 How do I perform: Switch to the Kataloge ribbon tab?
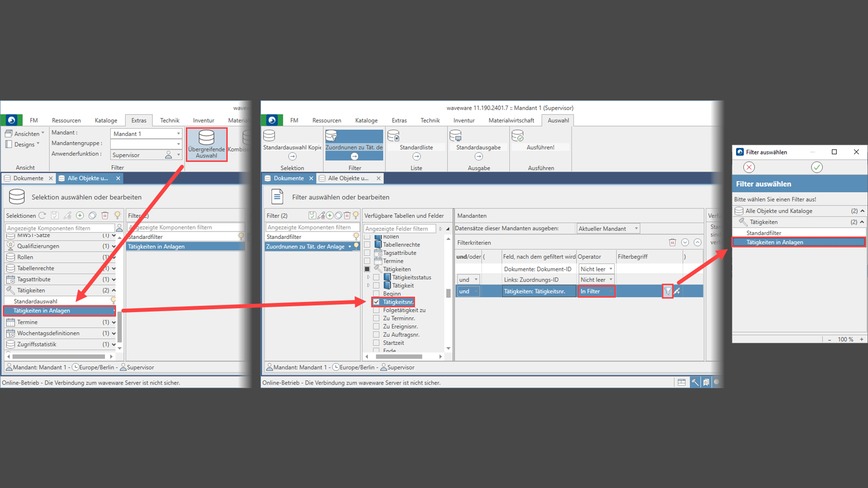[366, 121]
